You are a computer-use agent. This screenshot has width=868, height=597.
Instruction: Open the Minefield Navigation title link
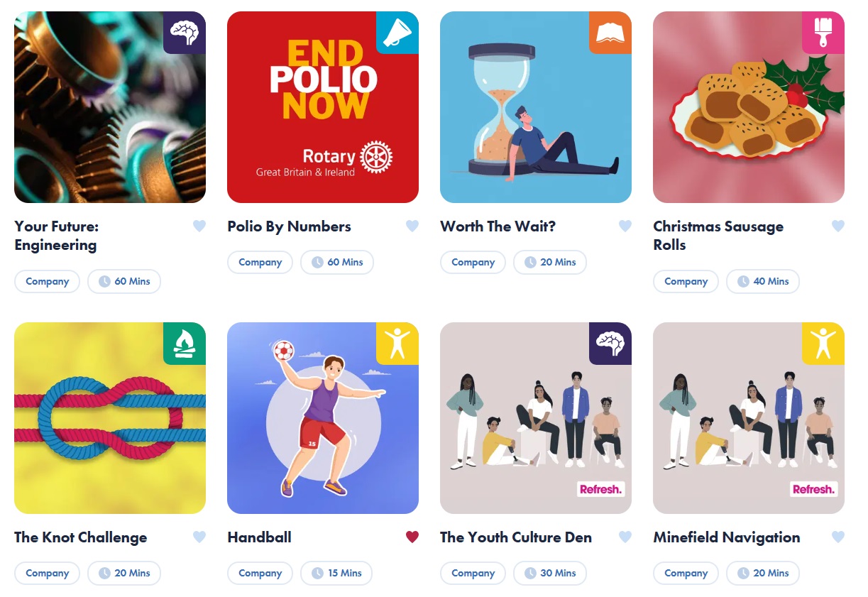tap(727, 537)
